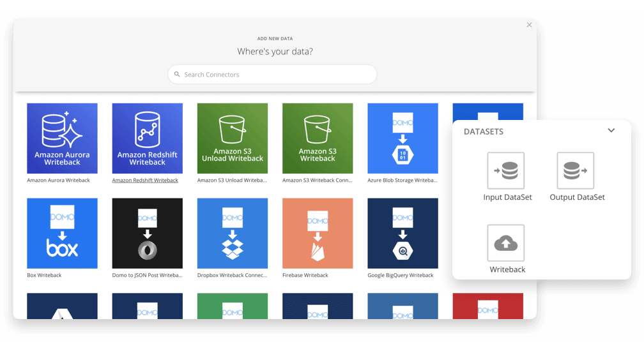Open the Box Writeback connector tile

click(x=62, y=234)
